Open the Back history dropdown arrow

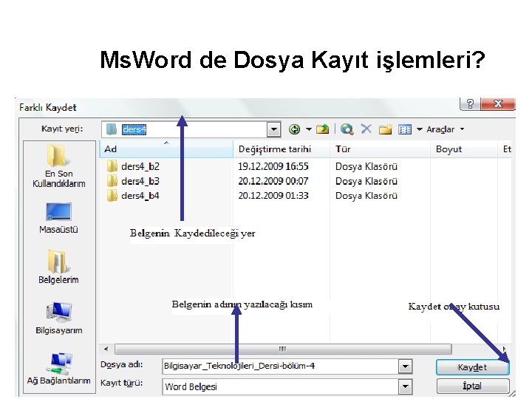(x=308, y=129)
